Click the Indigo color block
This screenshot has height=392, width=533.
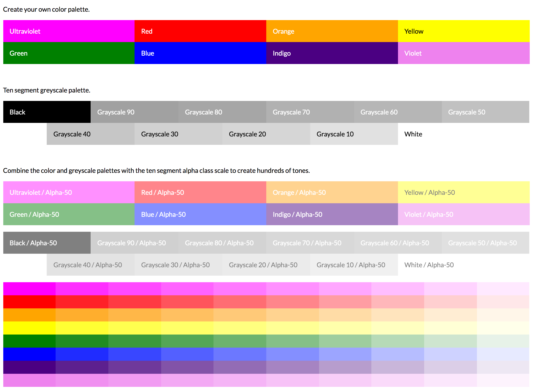click(x=332, y=53)
